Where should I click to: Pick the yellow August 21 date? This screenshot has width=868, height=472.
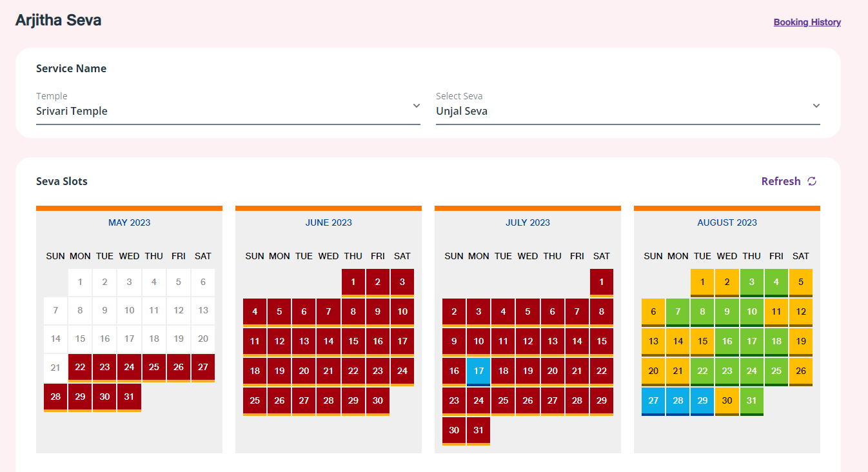point(678,372)
